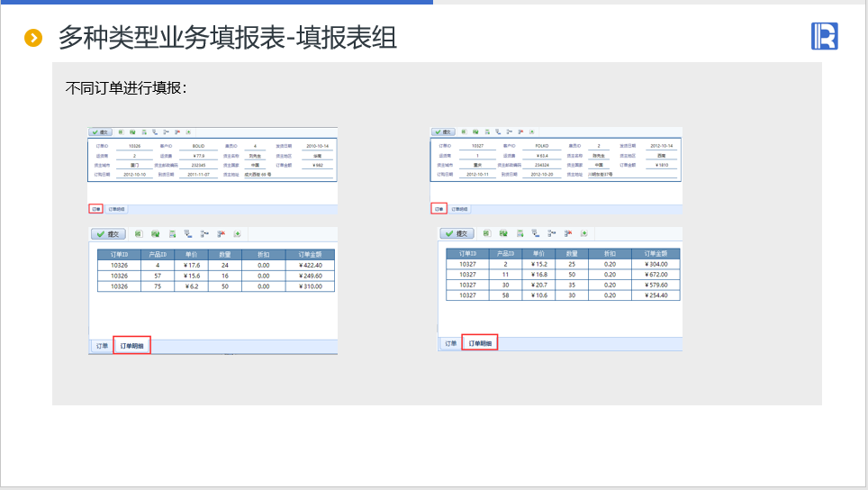
Task: Click 提交 button in order 10327 details panel
Action: 457,233
